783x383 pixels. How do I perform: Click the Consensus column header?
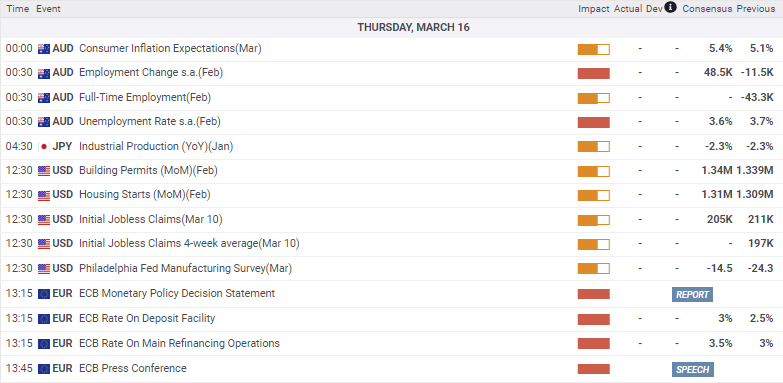tap(707, 9)
